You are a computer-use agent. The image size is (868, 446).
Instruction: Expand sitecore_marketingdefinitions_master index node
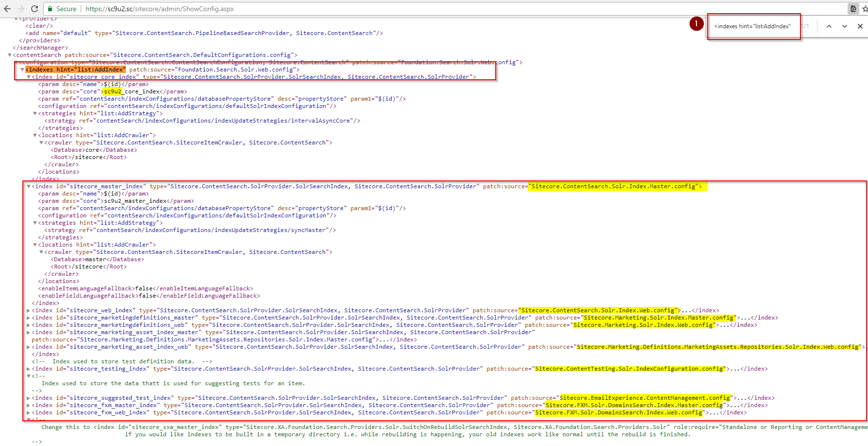coord(29,318)
